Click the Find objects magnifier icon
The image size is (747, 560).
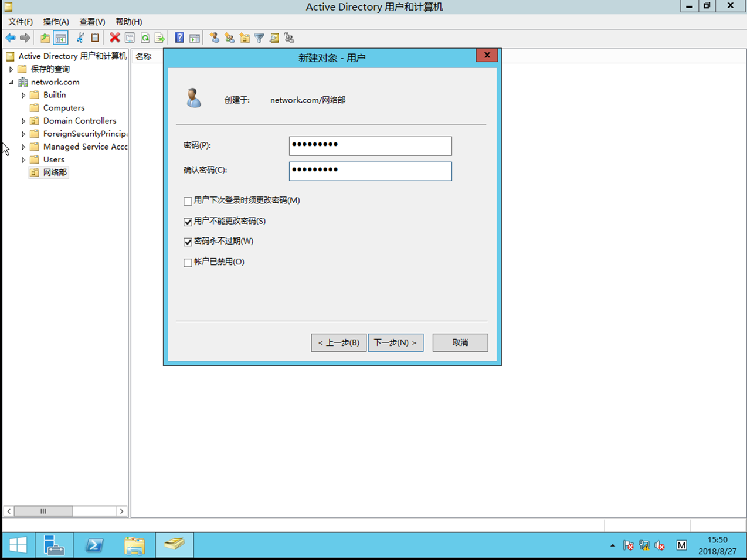pyautogui.click(x=274, y=38)
